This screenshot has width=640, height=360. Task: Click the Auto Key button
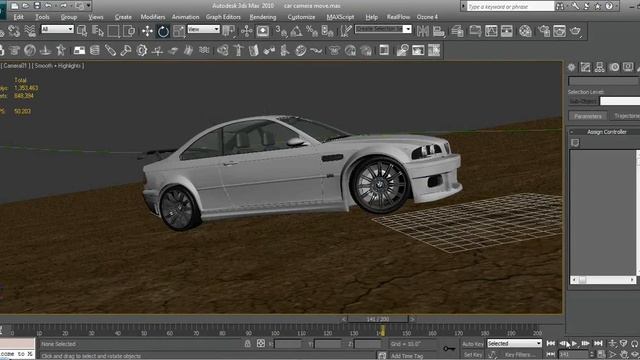(473, 344)
